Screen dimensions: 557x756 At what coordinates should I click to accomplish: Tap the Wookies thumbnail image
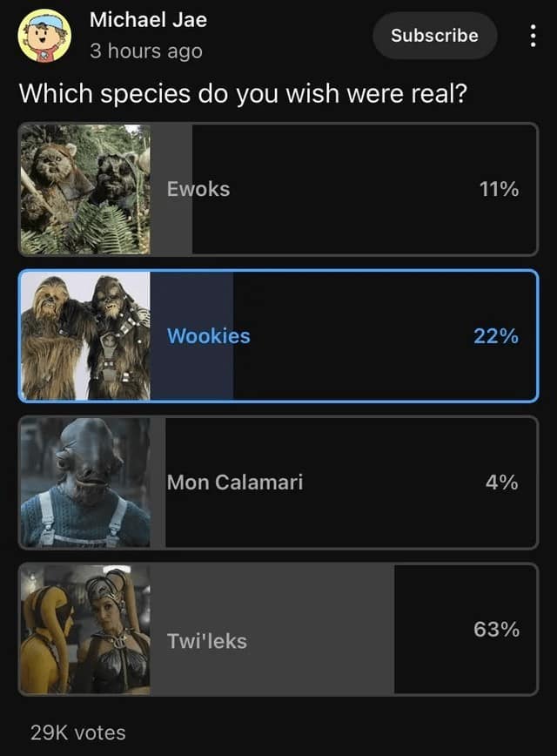click(x=85, y=335)
